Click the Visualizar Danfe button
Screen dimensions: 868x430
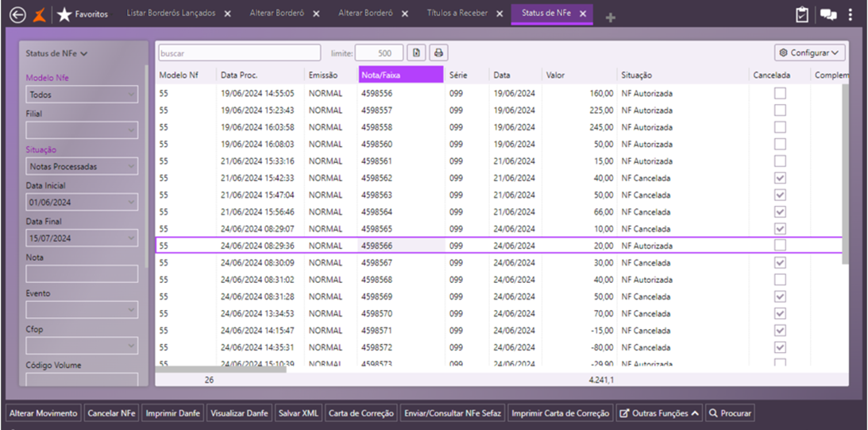pos(239,413)
